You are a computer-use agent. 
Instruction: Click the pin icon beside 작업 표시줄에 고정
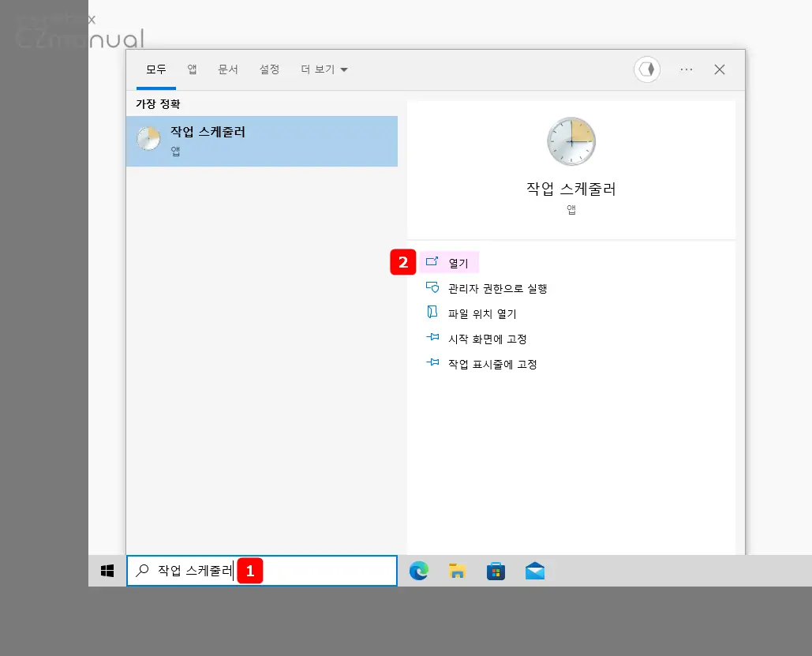pos(432,362)
